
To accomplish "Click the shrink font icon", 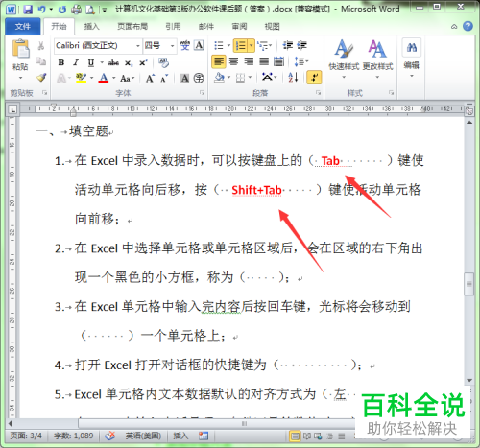I will coord(164,78).
